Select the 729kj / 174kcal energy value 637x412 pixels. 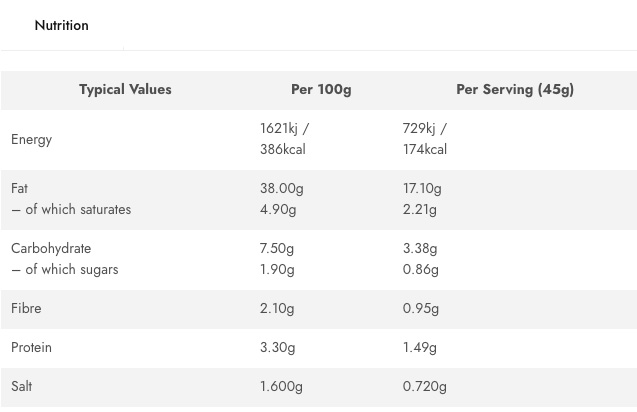point(425,139)
